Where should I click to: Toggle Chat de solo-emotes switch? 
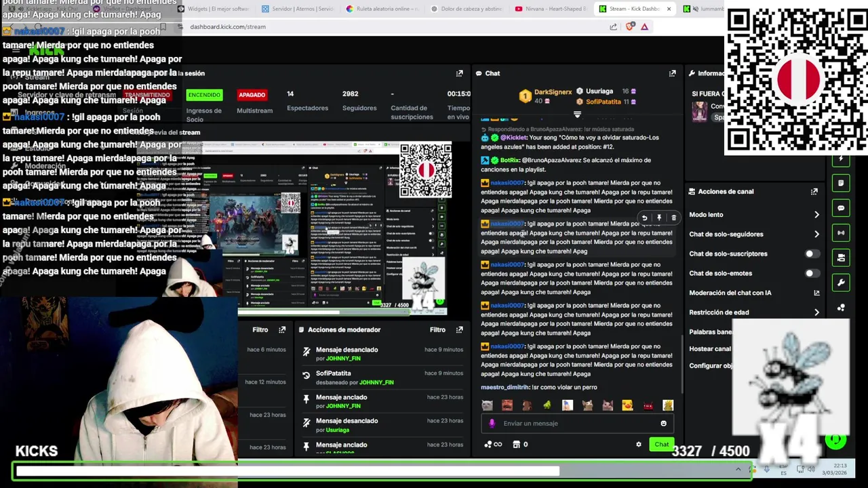tap(811, 274)
